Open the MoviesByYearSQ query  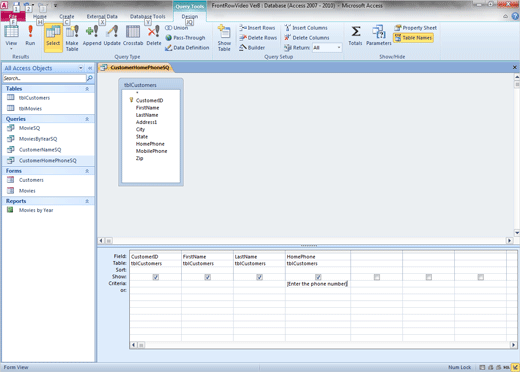coord(38,139)
